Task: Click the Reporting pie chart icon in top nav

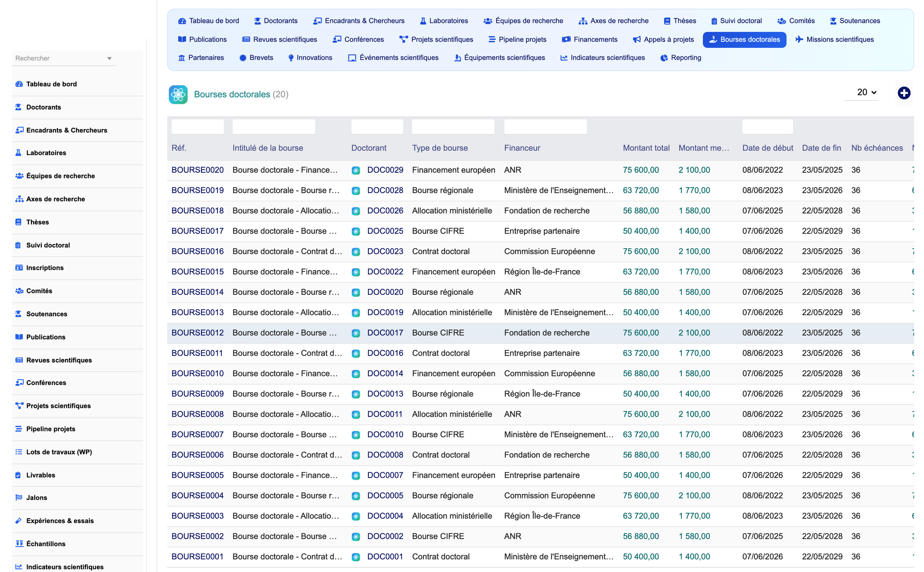Action: click(664, 58)
